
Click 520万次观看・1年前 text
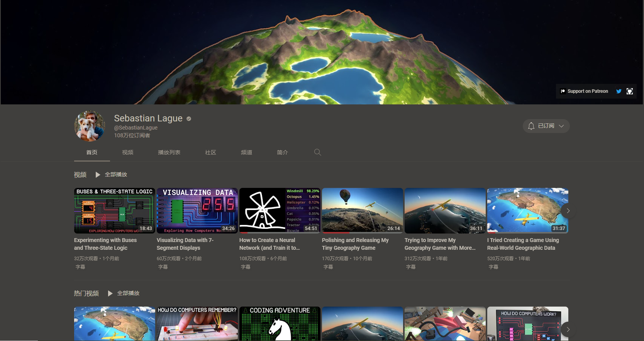point(508,259)
